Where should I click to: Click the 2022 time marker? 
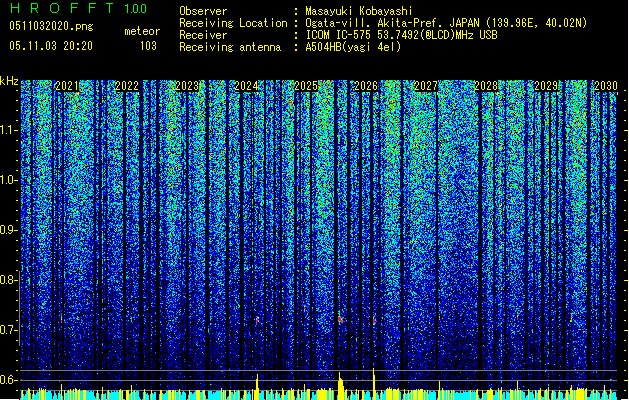(x=127, y=86)
